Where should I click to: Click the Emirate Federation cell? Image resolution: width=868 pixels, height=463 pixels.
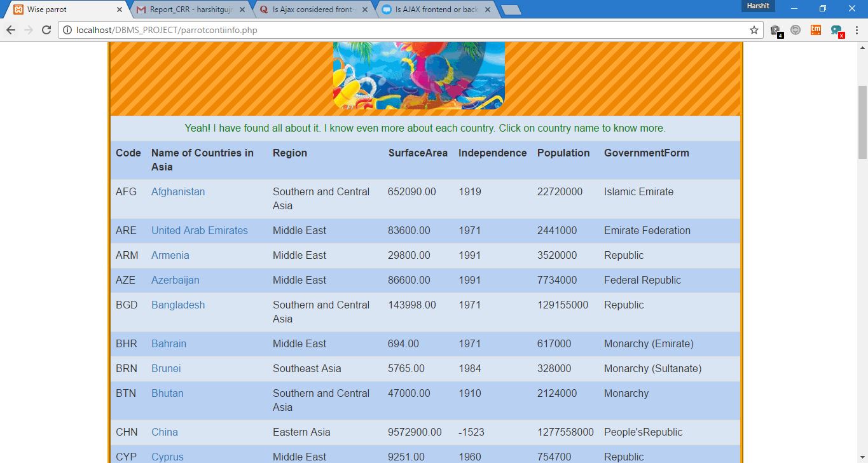tap(647, 230)
